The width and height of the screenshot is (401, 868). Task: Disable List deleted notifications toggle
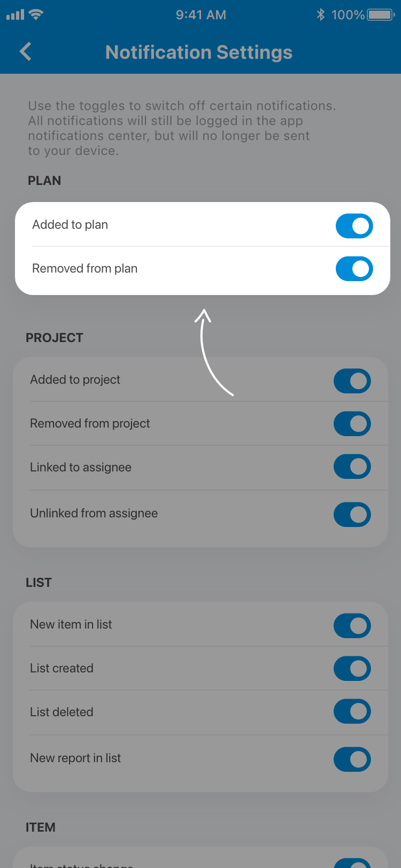coord(352,711)
